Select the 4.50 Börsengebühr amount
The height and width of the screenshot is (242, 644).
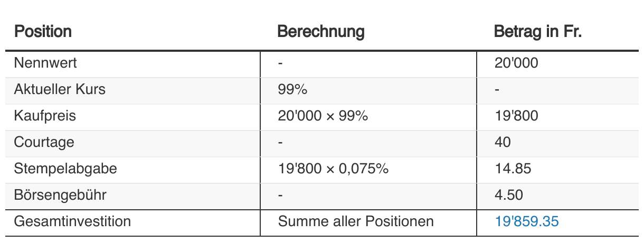[x=509, y=195]
